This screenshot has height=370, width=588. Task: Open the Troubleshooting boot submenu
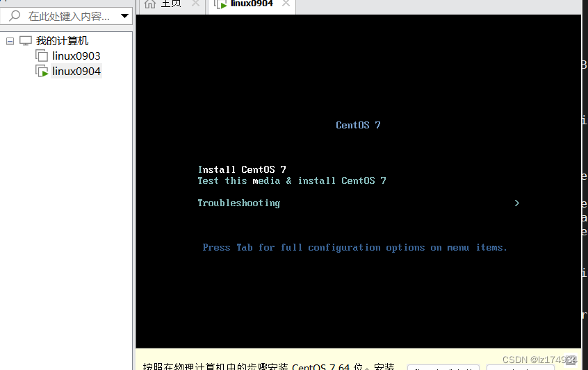(239, 203)
